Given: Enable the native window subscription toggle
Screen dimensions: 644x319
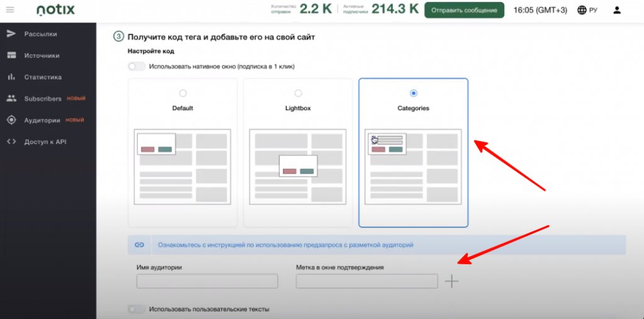Looking at the screenshot, I should tap(136, 67).
